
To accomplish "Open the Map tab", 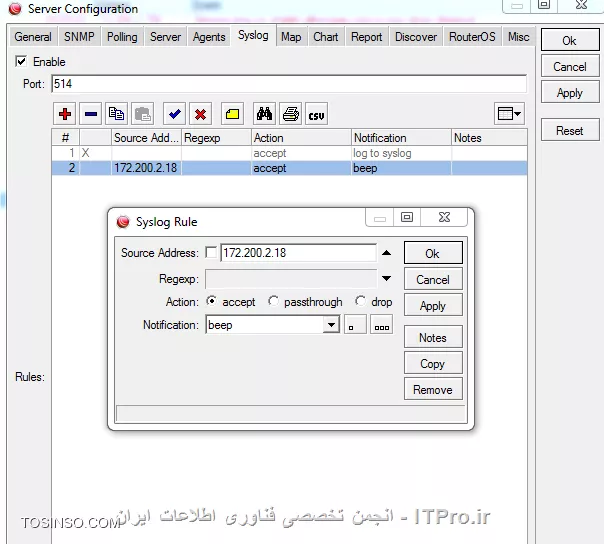I will 291,37.
